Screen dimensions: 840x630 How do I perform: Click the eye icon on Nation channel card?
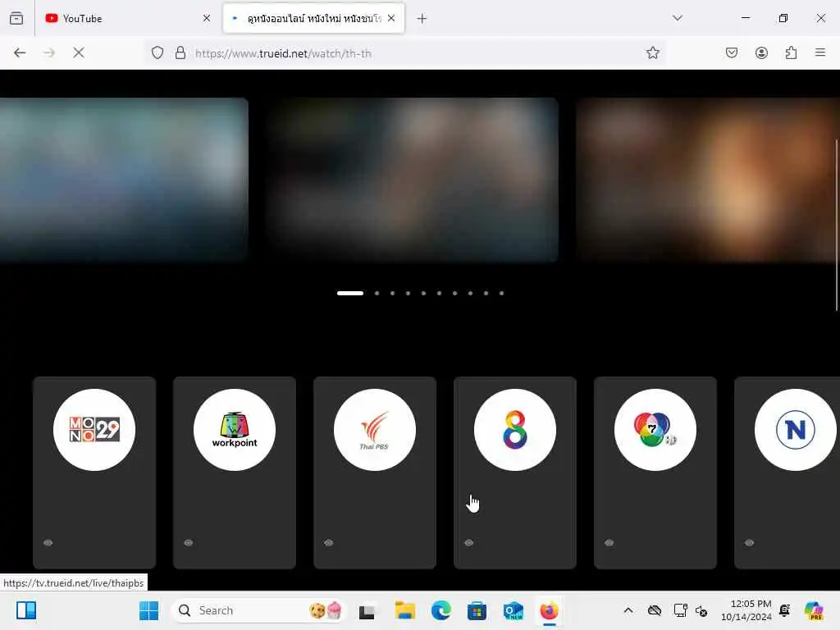click(750, 543)
